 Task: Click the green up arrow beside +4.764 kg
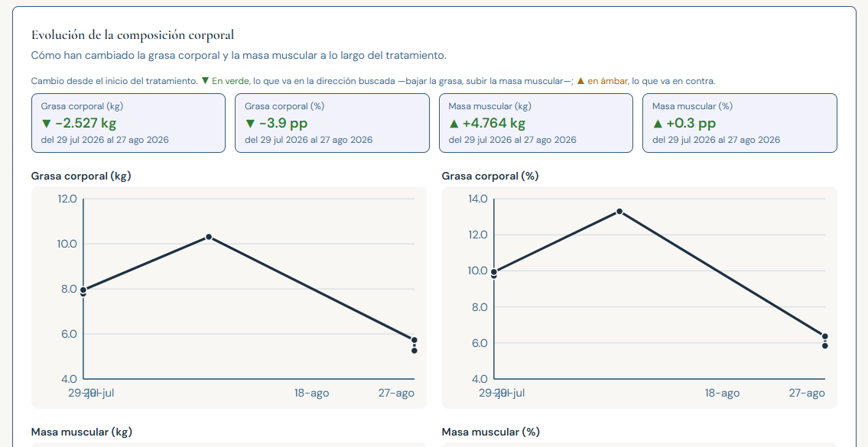454,123
